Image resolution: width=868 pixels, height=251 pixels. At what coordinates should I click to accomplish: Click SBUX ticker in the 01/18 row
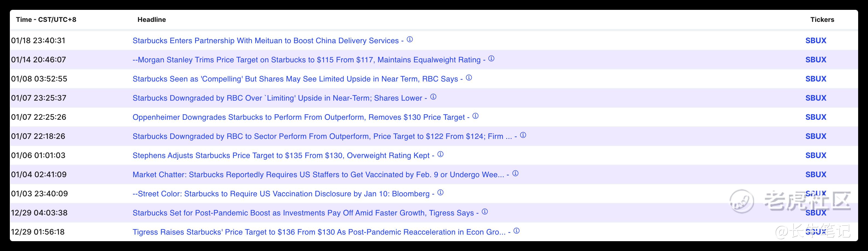point(816,41)
